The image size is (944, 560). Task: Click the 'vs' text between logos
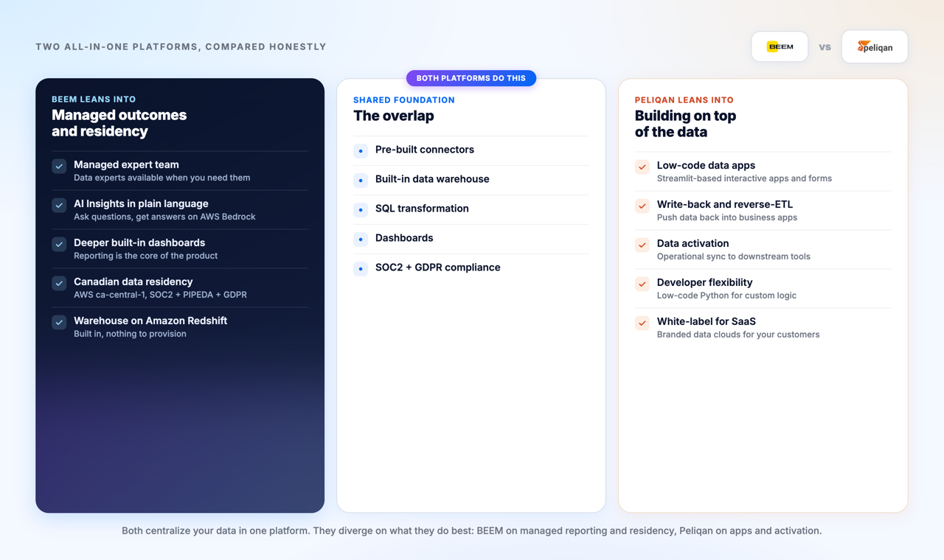pos(825,47)
